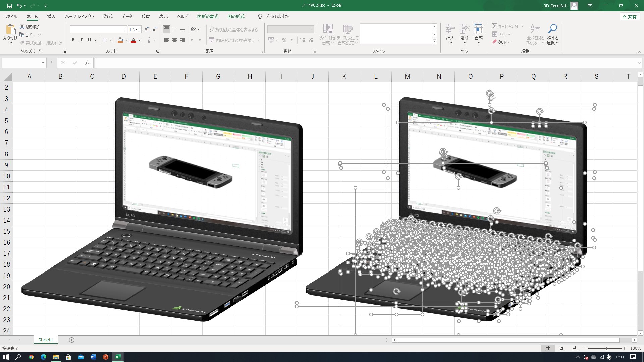Switch to Page Layout view icon
This screenshot has width=644, height=362.
point(561,348)
